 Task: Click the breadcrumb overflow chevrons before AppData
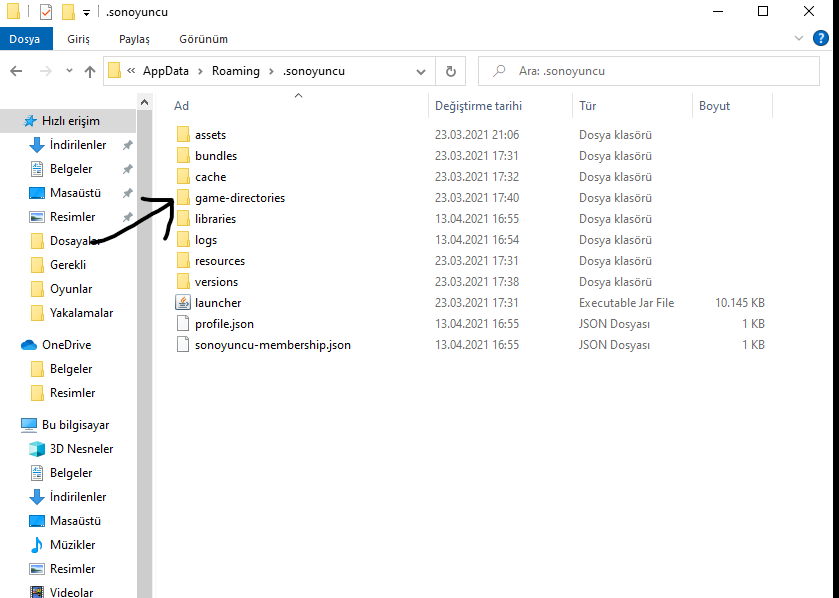[131, 71]
